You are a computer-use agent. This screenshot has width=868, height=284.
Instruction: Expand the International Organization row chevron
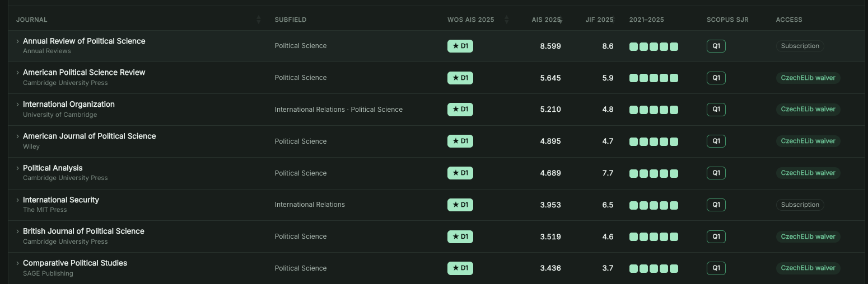point(17,105)
